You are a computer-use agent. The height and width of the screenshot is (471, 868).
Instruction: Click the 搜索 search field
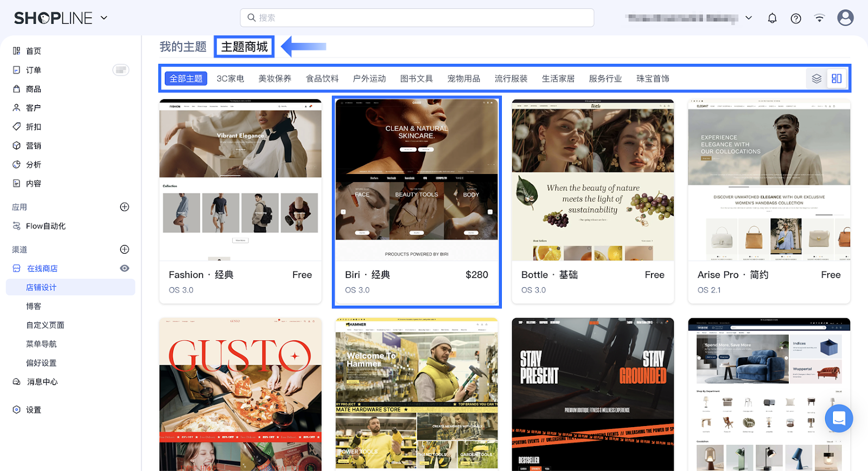coord(417,18)
